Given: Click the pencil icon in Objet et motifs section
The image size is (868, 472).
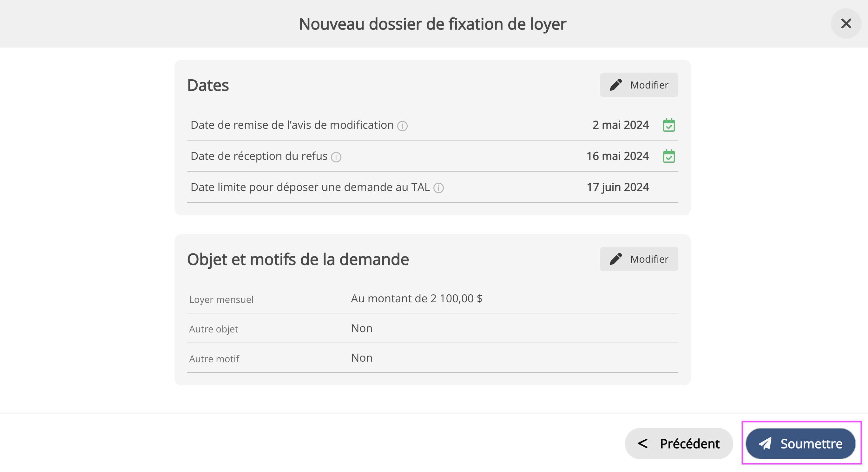Looking at the screenshot, I should [x=615, y=259].
